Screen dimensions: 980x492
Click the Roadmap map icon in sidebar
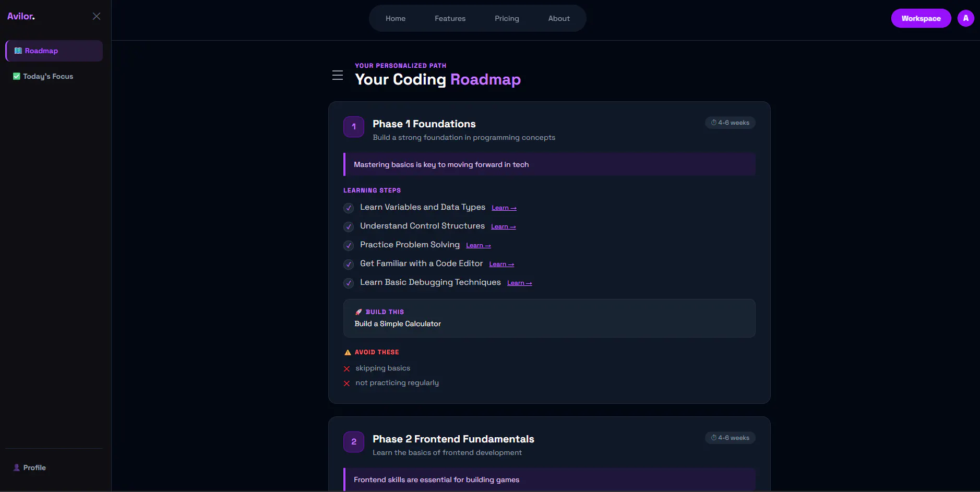pyautogui.click(x=18, y=51)
